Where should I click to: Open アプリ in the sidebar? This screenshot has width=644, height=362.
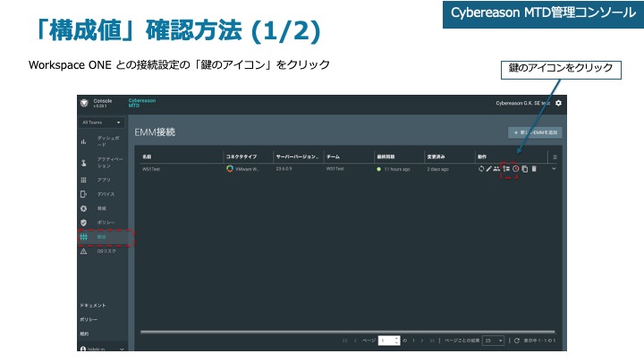[x=104, y=180]
